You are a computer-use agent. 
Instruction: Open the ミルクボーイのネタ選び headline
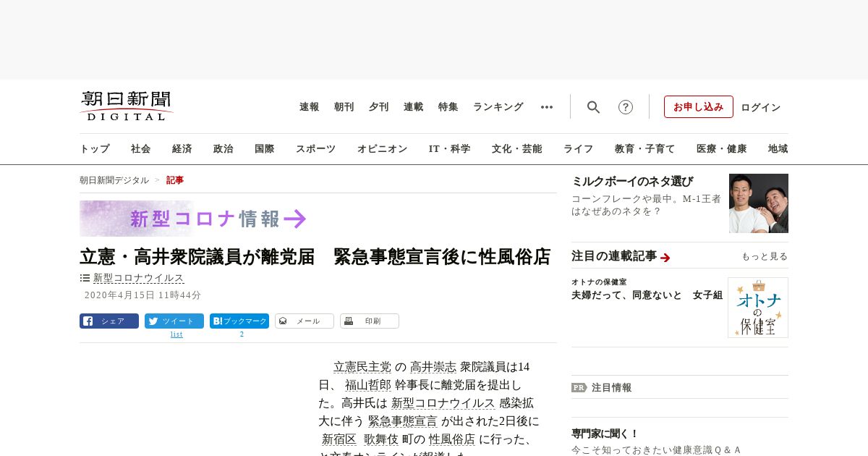click(x=632, y=182)
